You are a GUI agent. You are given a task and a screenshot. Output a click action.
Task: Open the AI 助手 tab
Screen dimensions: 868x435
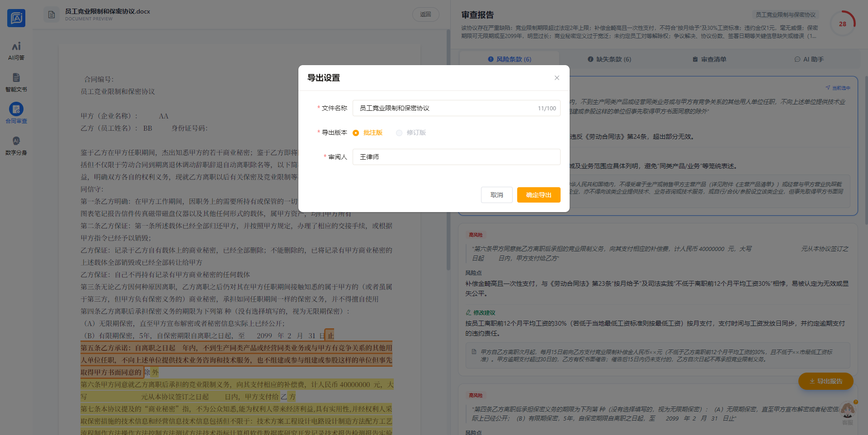(x=809, y=59)
